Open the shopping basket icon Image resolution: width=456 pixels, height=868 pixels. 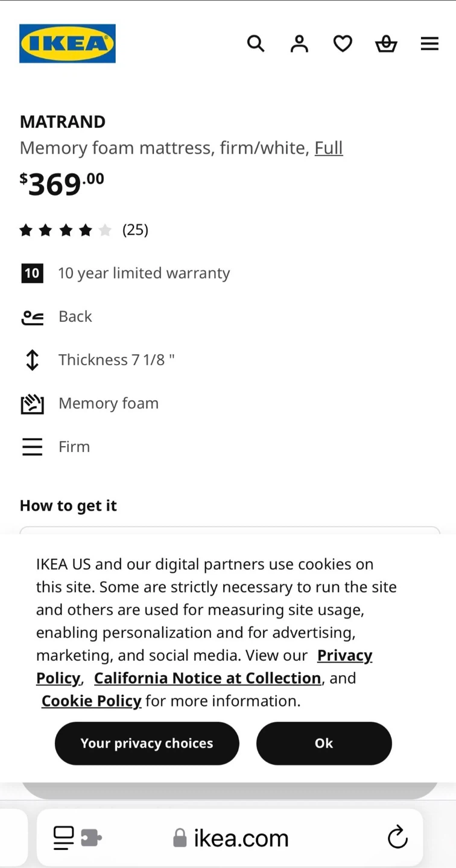pyautogui.click(x=386, y=43)
